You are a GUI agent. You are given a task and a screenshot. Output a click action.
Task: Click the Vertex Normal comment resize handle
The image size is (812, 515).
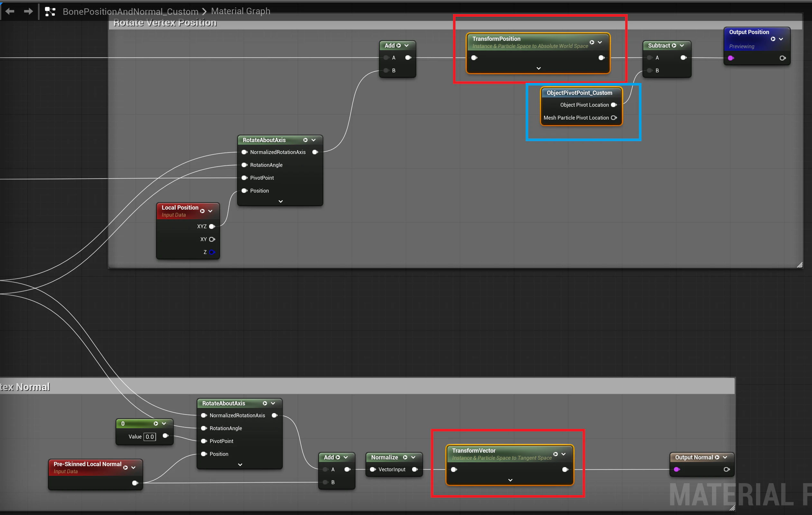click(x=732, y=508)
